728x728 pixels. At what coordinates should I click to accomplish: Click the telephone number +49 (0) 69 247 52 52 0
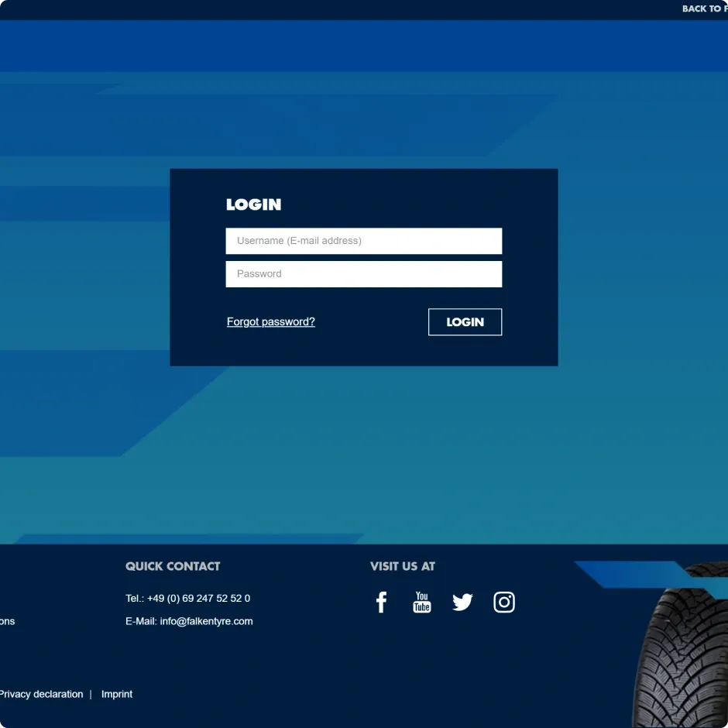(198, 599)
